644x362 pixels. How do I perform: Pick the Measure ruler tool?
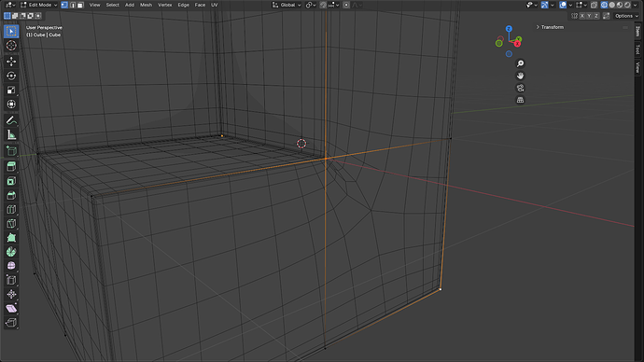click(x=11, y=134)
